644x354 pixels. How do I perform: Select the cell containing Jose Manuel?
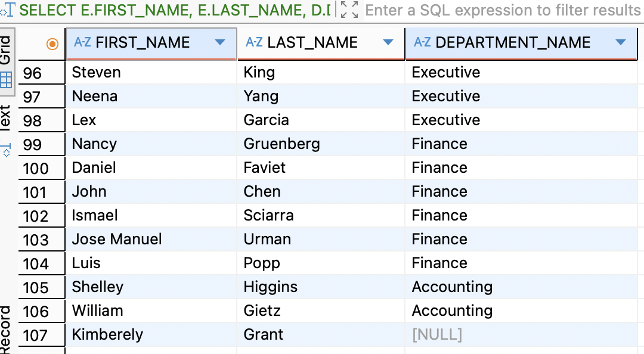point(117,239)
